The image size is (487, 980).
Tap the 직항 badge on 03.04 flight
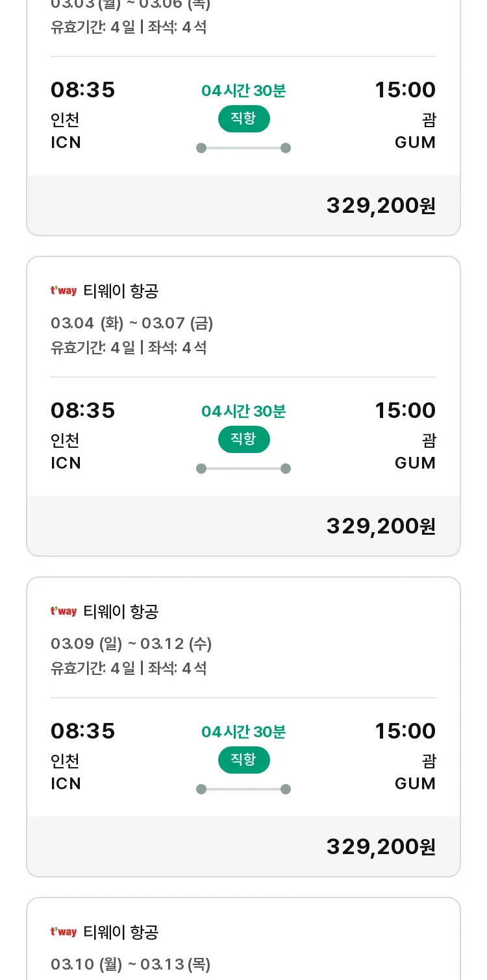(243, 439)
